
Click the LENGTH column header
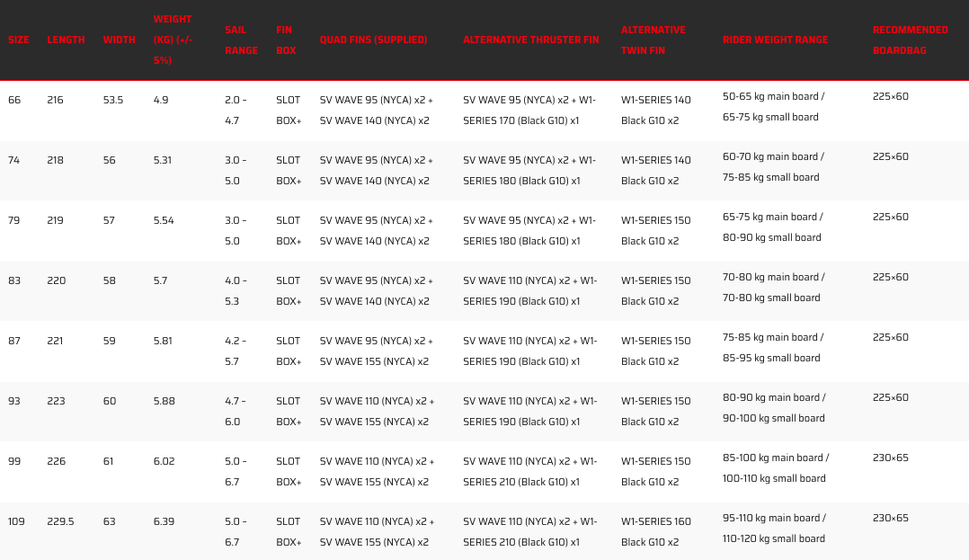[67, 40]
